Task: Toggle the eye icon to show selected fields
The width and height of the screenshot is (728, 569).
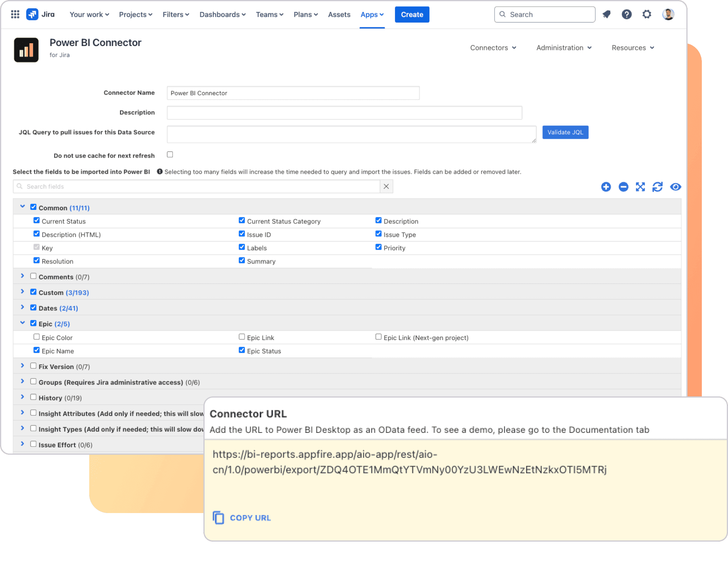Action: tap(676, 187)
